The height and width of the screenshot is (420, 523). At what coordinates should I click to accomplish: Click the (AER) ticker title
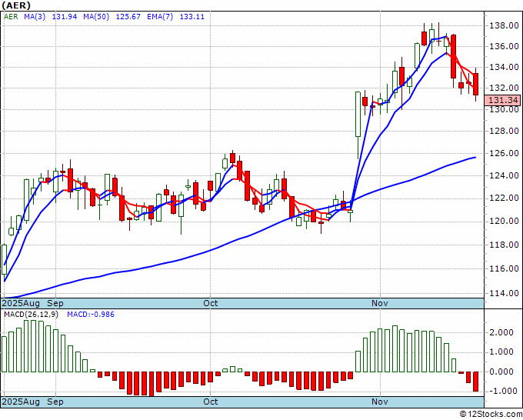(16, 5)
